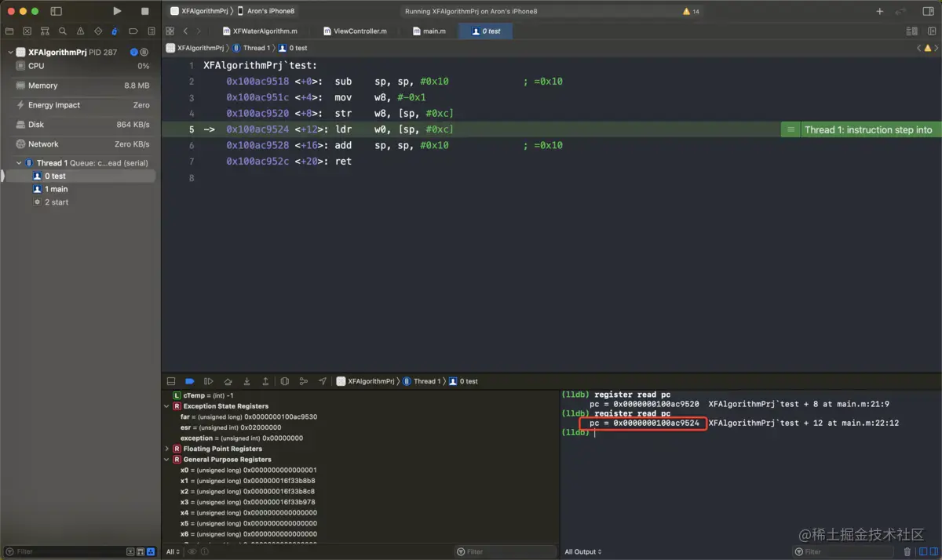
Task: Select XFAlgorithmPrj scheme in toolbar
Action: coord(199,12)
